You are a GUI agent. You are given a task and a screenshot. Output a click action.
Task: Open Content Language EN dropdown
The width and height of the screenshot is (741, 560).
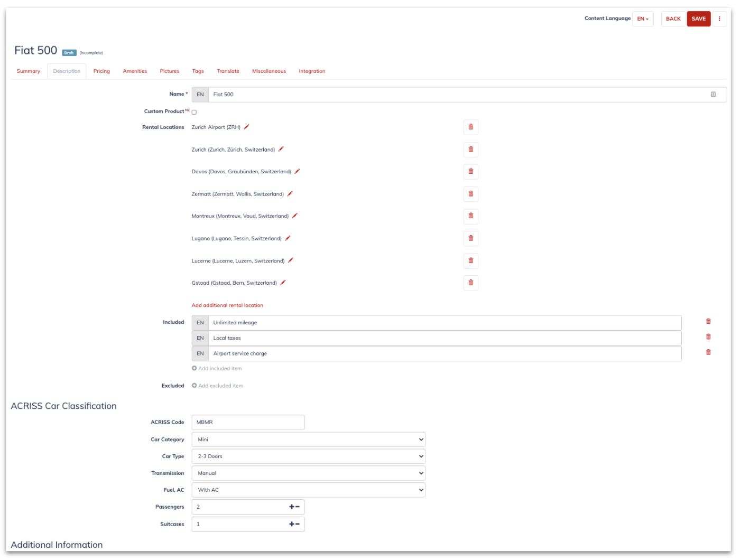643,19
